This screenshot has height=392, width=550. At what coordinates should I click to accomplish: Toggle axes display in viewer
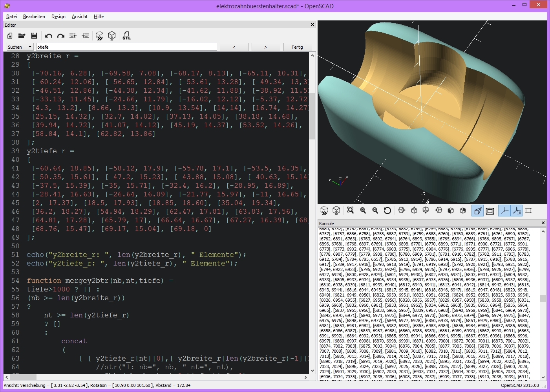click(x=504, y=211)
